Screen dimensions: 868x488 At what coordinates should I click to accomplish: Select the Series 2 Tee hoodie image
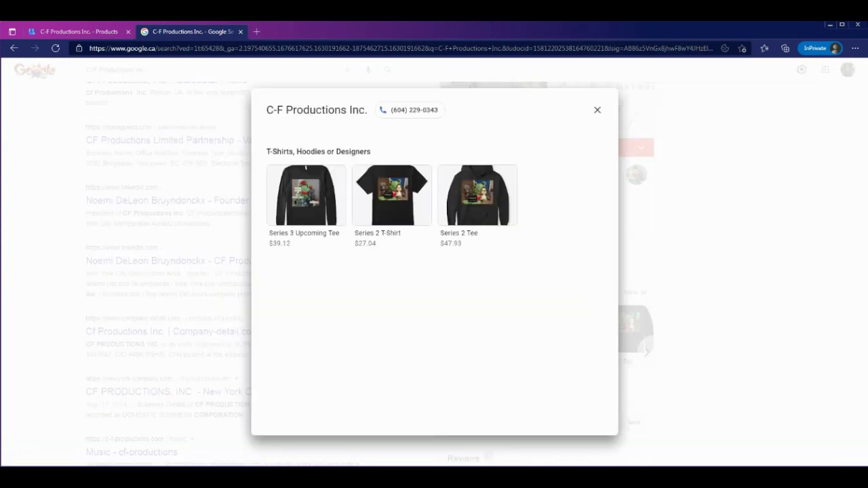click(x=477, y=195)
